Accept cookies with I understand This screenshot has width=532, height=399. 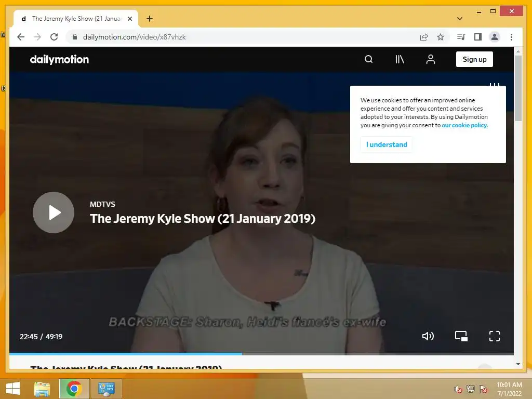pos(387,144)
